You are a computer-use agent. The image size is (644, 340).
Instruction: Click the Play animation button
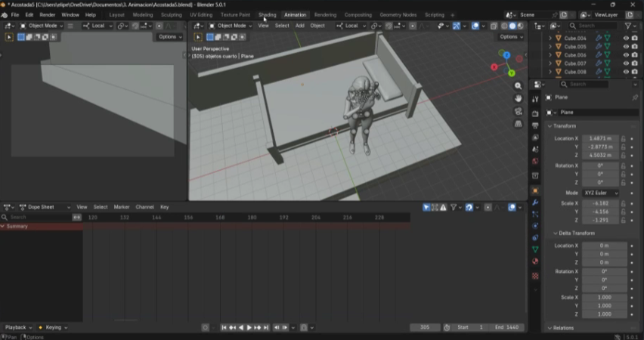[x=249, y=327]
